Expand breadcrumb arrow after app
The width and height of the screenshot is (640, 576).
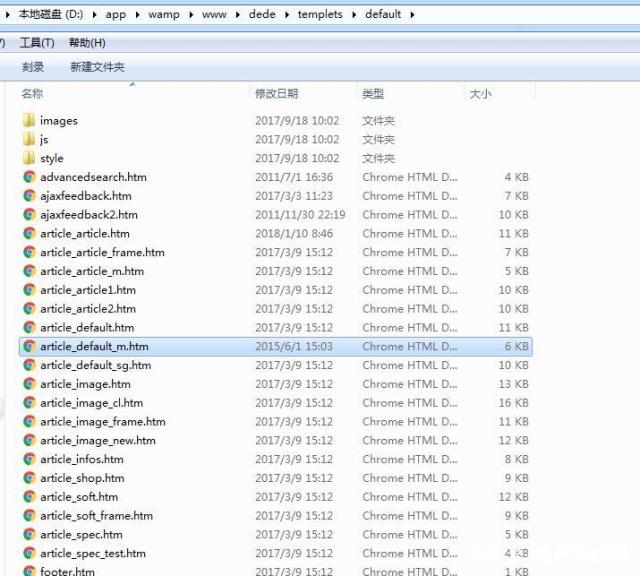[137, 15]
